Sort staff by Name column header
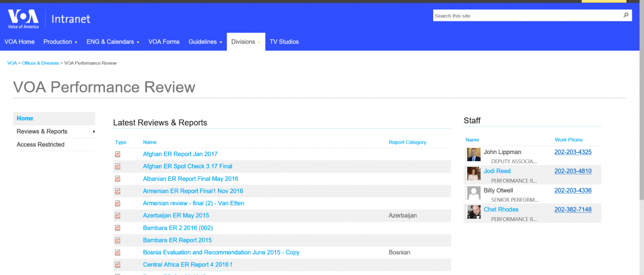The height and width of the screenshot is (275, 644). [472, 140]
